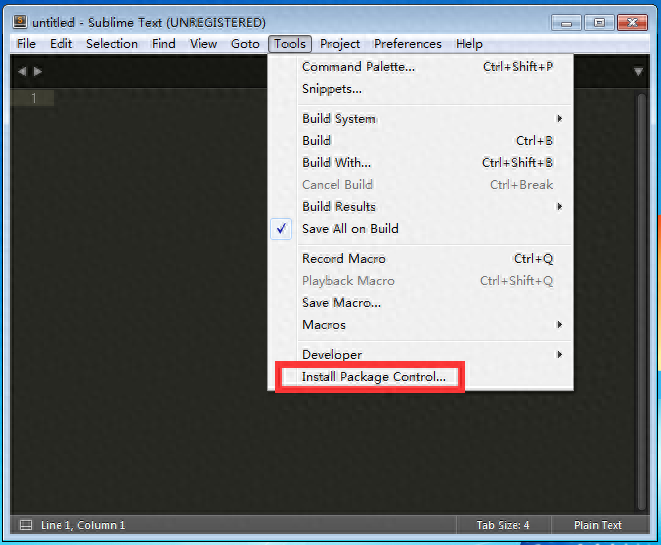Open the Find menu
Image resolution: width=661 pixels, height=545 pixels.
[x=164, y=44]
